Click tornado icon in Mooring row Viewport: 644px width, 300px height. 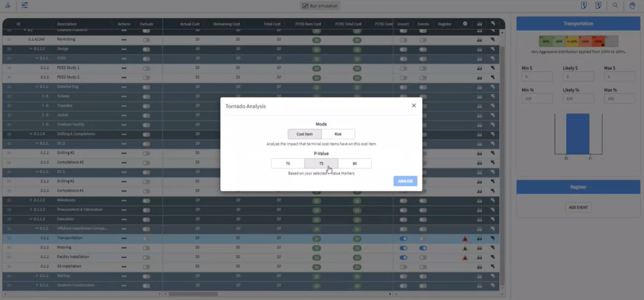pyautogui.click(x=493, y=248)
